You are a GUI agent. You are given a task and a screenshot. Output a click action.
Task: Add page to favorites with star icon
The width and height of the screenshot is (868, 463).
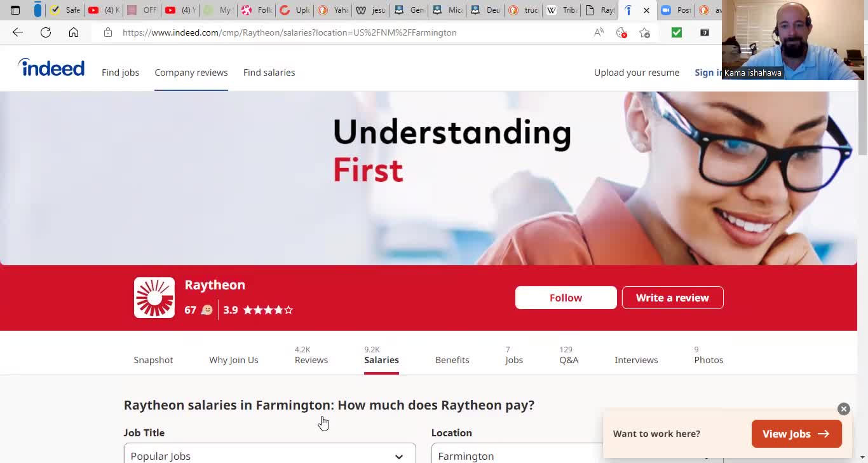click(x=644, y=32)
